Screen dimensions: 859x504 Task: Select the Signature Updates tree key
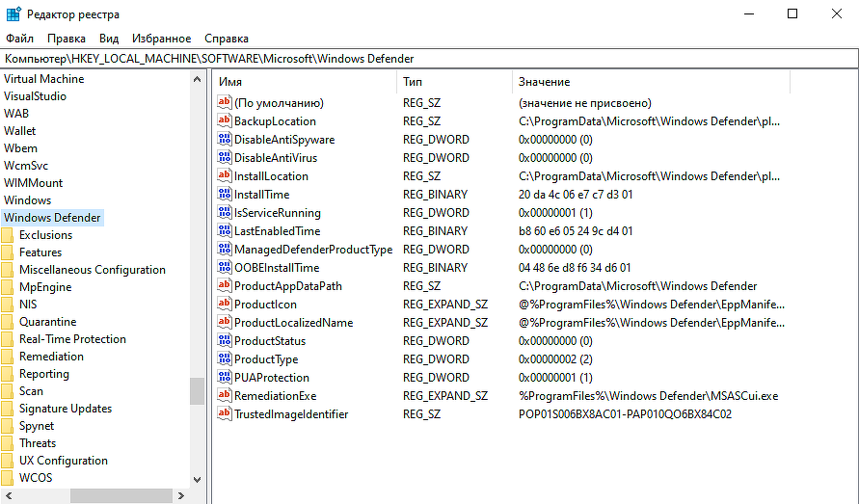point(66,409)
